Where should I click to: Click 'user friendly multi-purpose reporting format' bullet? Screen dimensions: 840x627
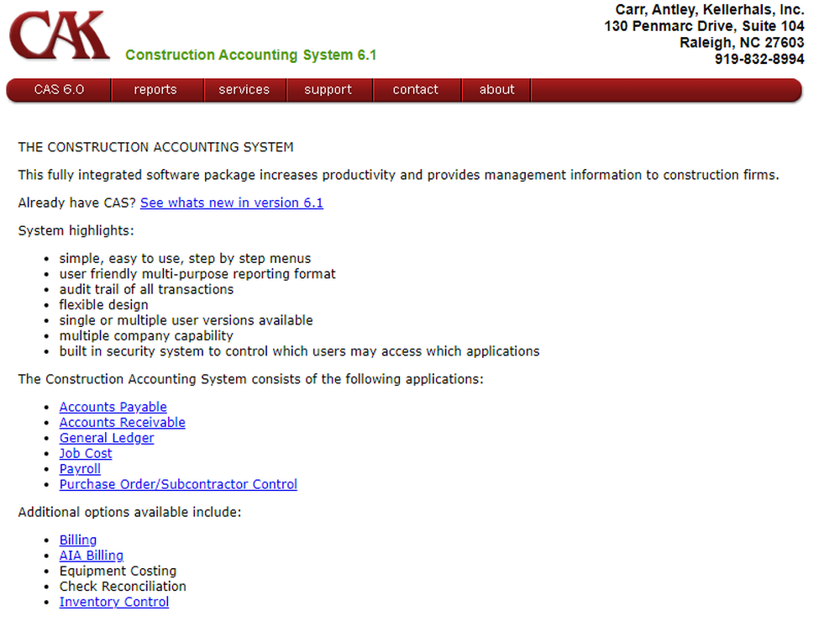coord(197,274)
